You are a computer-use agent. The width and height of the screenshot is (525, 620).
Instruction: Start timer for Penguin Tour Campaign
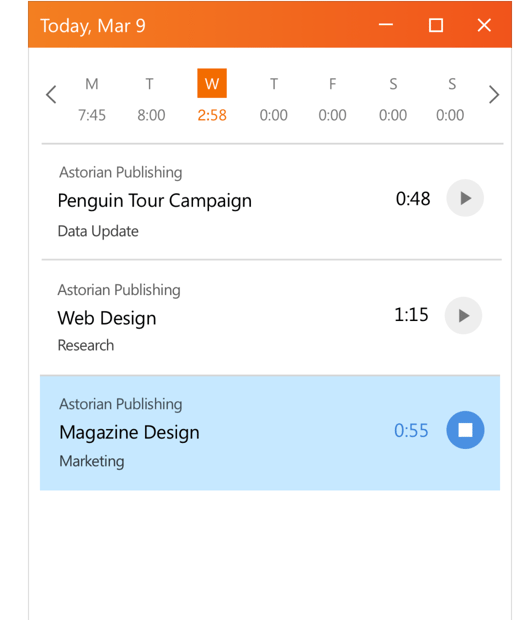(465, 198)
